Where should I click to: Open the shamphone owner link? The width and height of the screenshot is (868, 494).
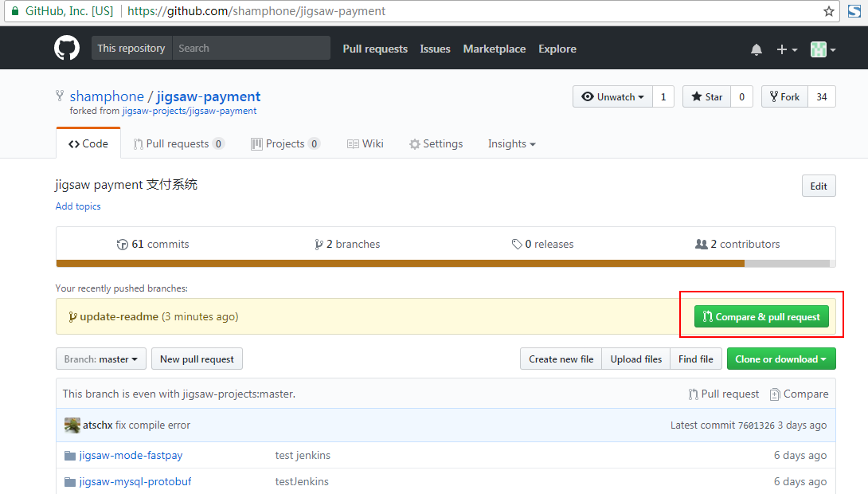[x=107, y=96]
